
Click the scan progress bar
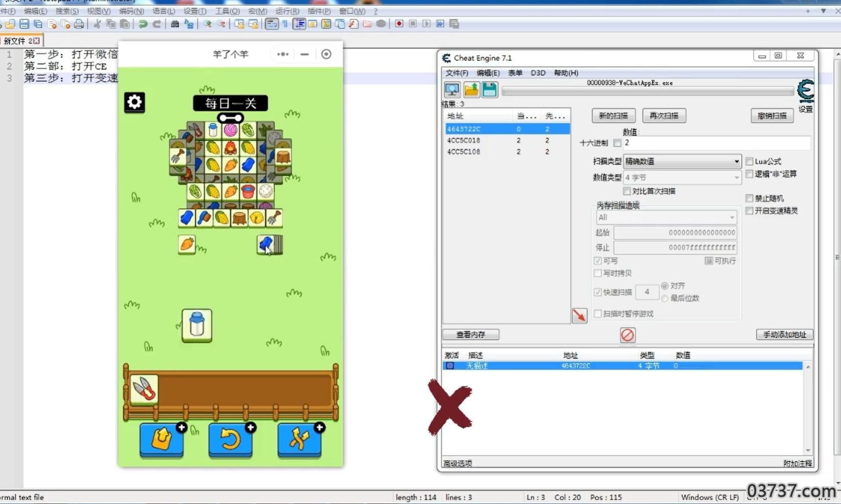tap(647, 91)
